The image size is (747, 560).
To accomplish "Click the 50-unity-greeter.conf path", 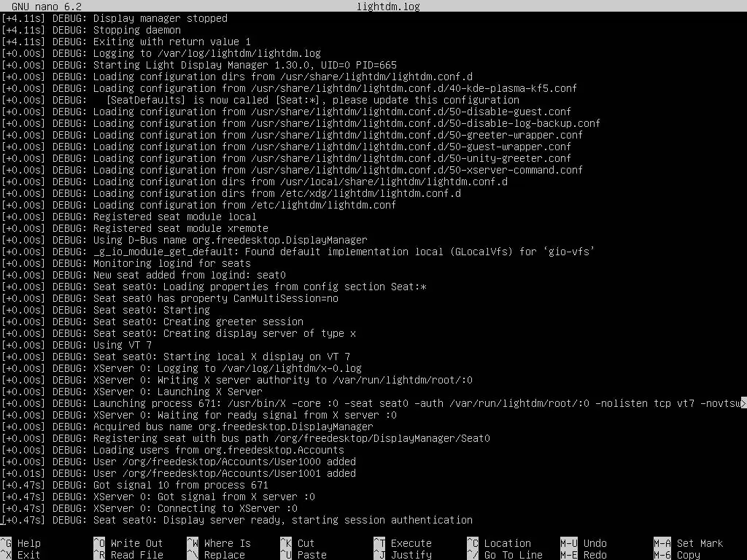I will (x=411, y=158).
